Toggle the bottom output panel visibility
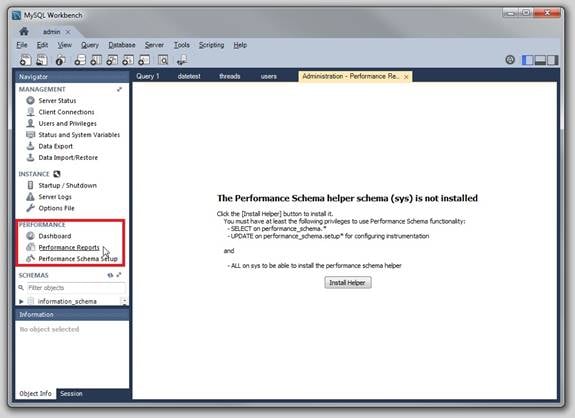This screenshot has width=575, height=418. pos(540,60)
